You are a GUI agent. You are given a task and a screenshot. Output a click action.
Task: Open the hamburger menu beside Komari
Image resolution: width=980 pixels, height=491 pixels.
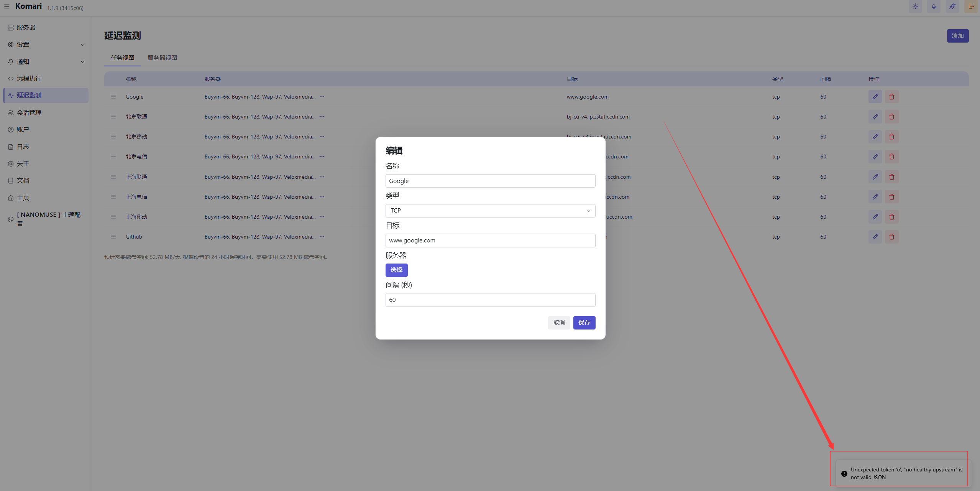tap(7, 6)
